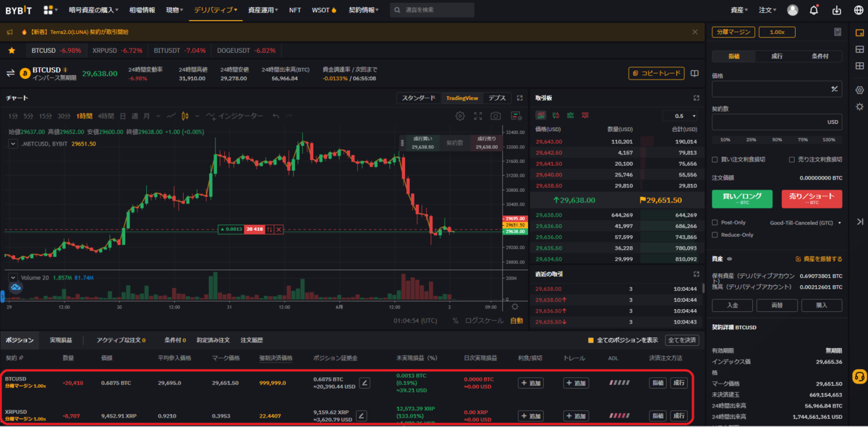Open the chart settings gear

click(460, 116)
